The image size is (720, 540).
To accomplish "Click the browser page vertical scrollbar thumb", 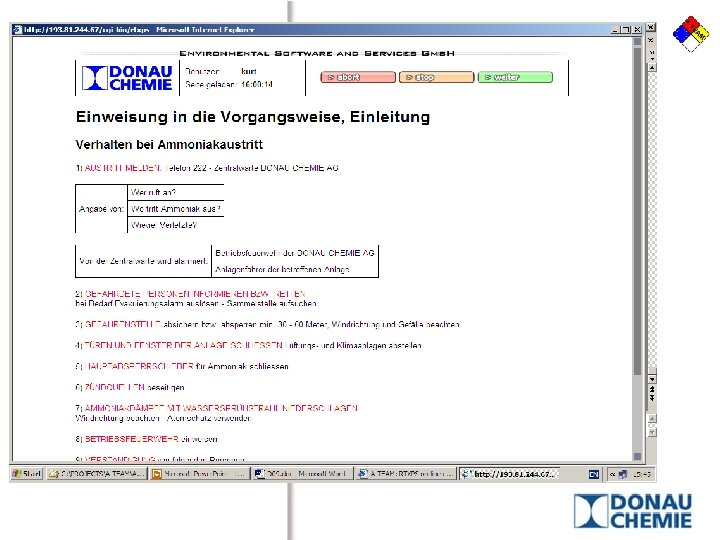I will pyautogui.click(x=637, y=211).
